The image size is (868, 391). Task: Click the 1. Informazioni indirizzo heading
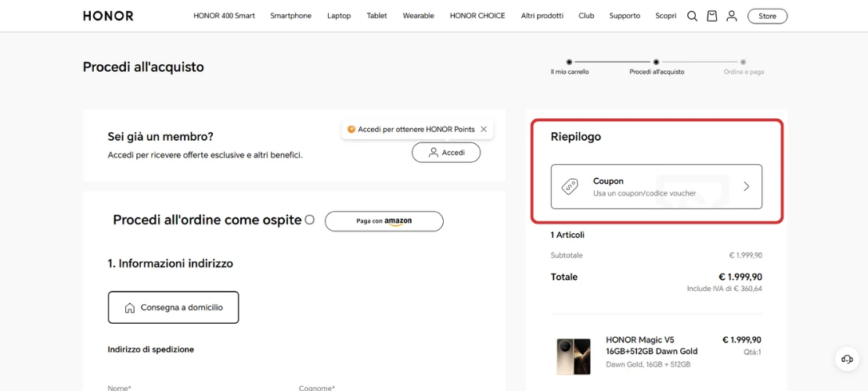(x=171, y=264)
